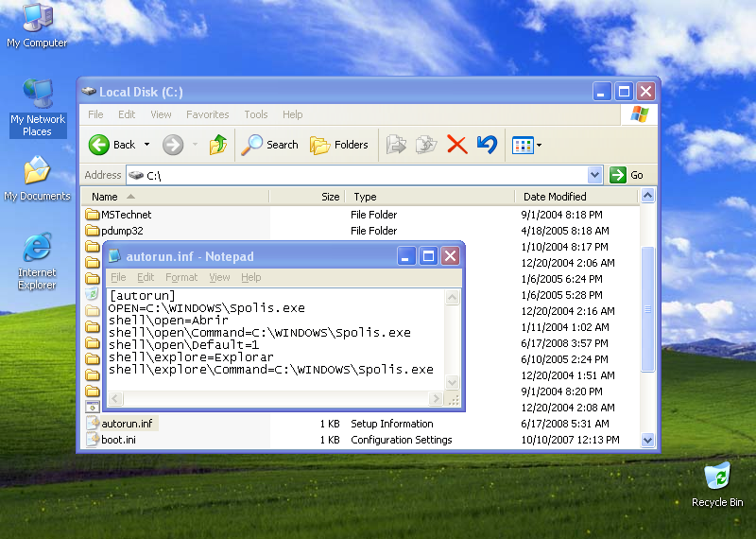Open the Back history dropdown arrow
This screenshot has height=539, width=756.
tap(146, 145)
